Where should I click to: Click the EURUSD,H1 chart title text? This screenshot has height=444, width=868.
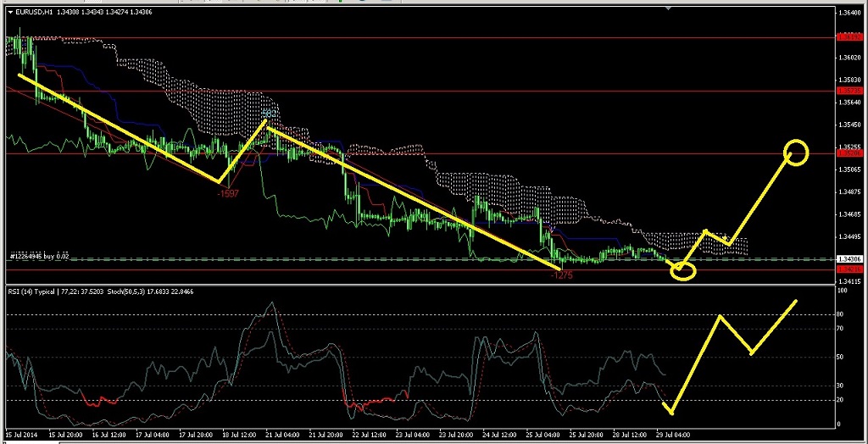point(36,11)
